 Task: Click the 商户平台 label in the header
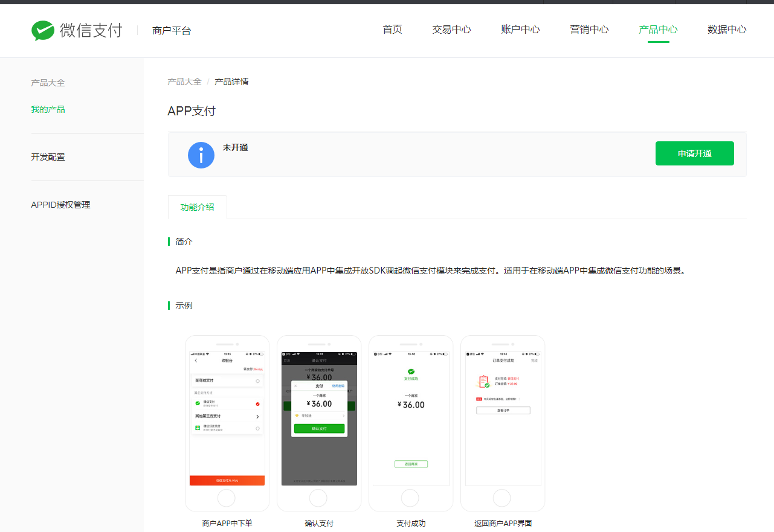point(172,30)
